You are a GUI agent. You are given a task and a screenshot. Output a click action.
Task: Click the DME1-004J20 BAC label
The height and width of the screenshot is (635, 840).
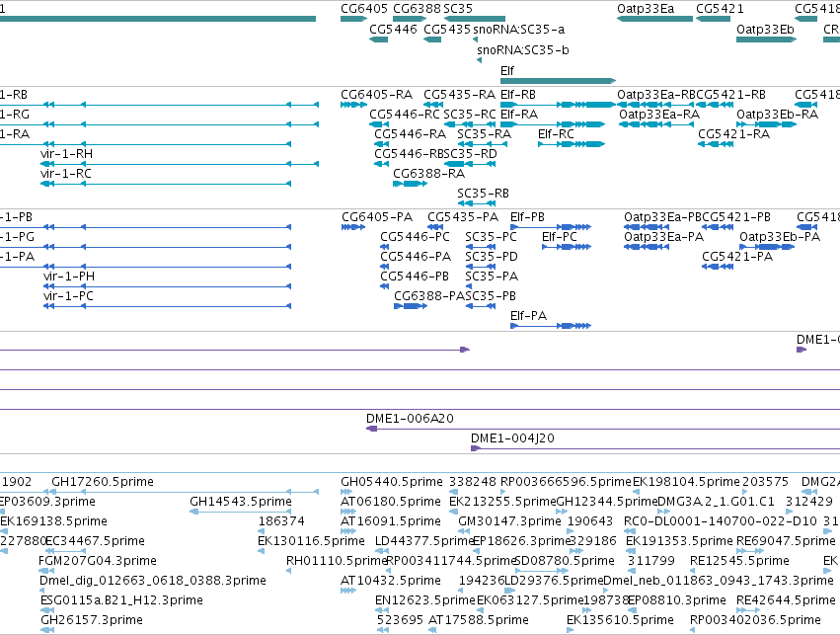512,438
